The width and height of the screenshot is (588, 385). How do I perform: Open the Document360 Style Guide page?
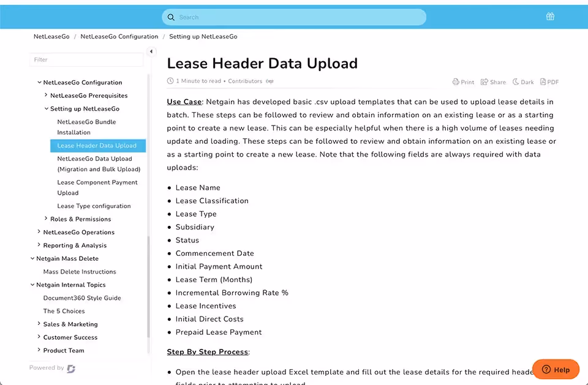point(80,298)
